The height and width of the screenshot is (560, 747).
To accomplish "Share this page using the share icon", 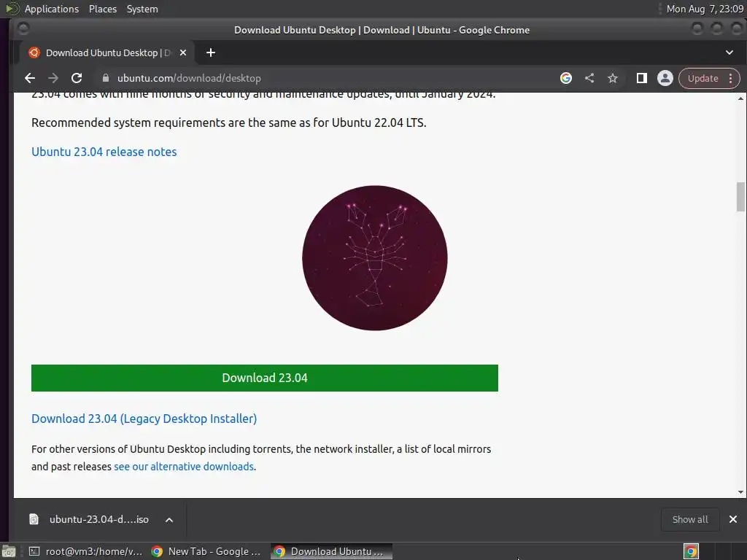I will click(x=589, y=78).
